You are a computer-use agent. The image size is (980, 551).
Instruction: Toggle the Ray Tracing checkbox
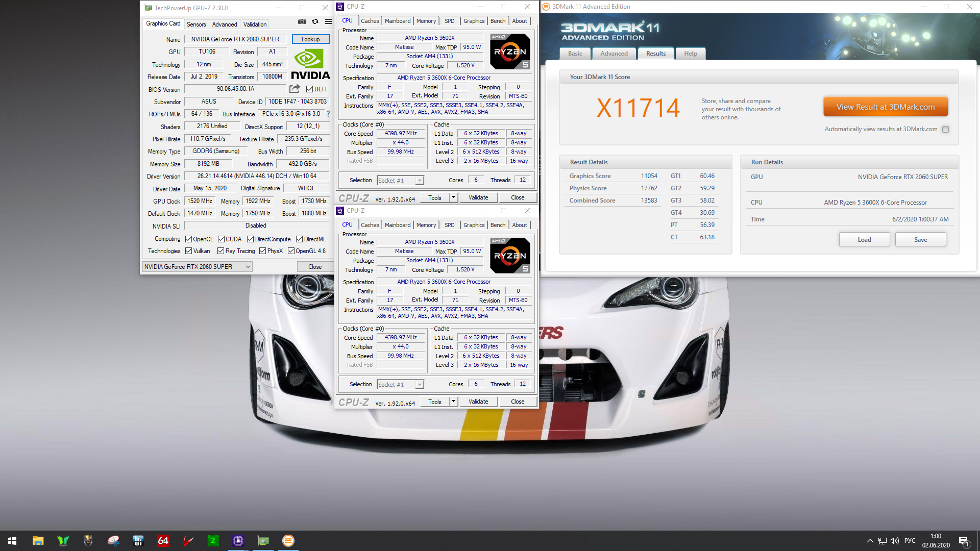click(220, 251)
